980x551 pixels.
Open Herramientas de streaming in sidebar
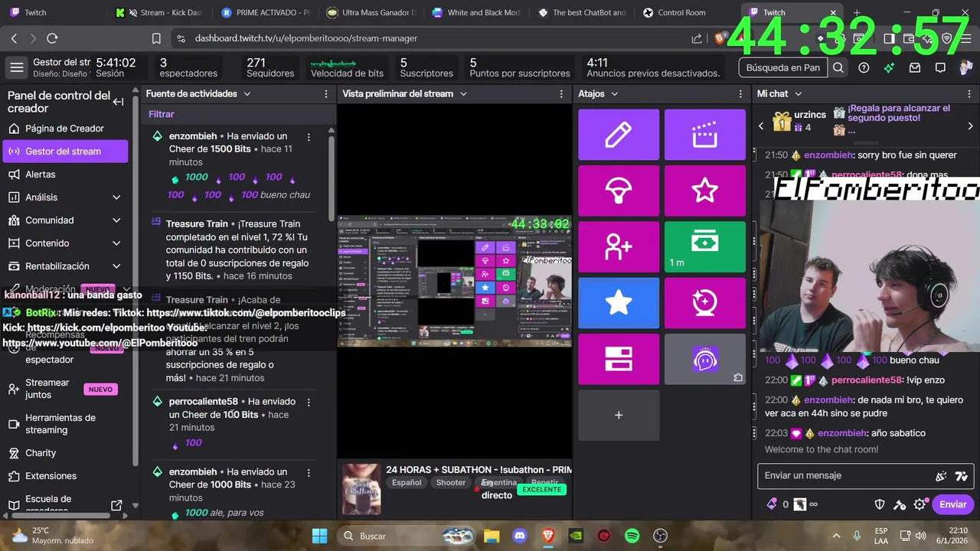point(66,424)
